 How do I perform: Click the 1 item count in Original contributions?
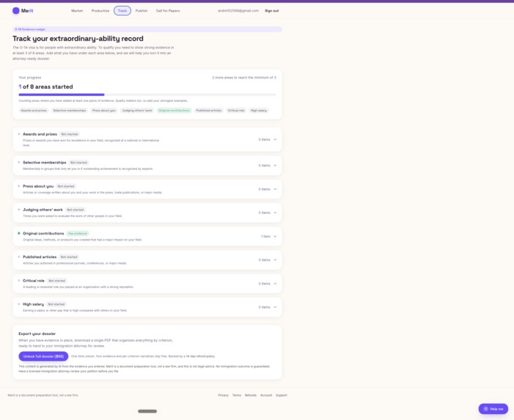(265, 236)
